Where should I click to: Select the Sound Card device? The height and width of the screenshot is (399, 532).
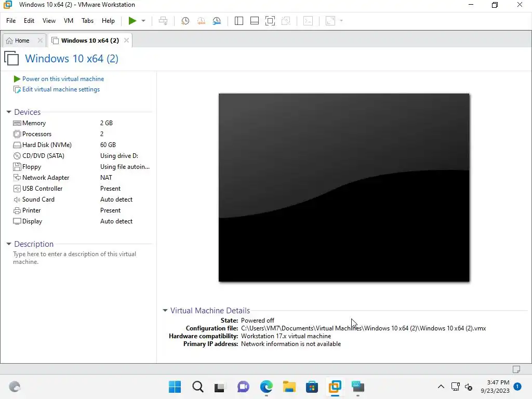coord(82,199)
